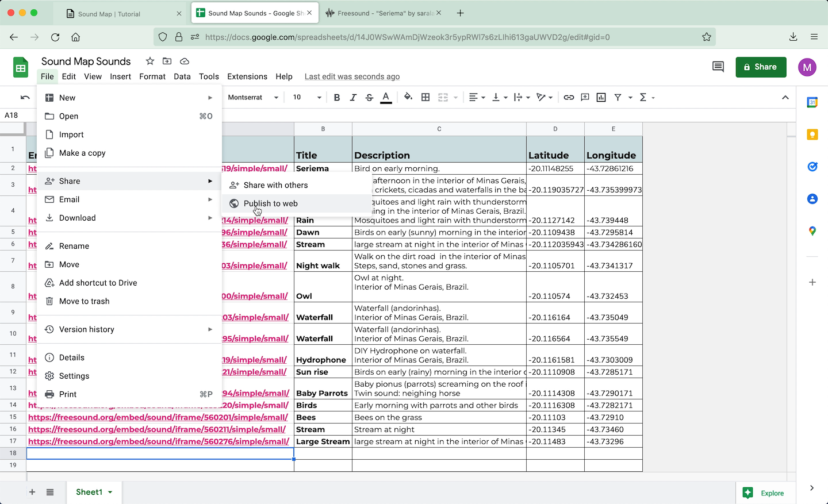The image size is (828, 504).
Task: Open the Sheet1 tab options arrow
Action: [110, 493]
